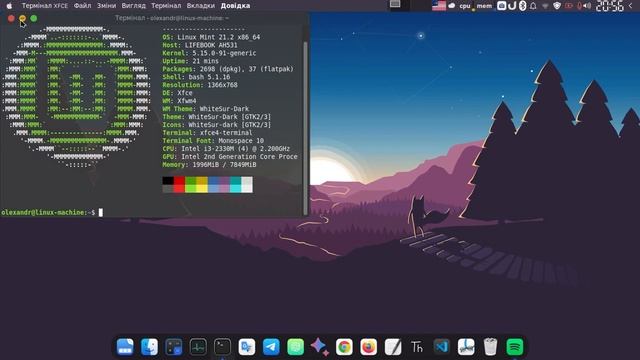The width and height of the screenshot is (640, 360).
Task: Launch Visual Studio Code from the dock
Action: coord(442,347)
